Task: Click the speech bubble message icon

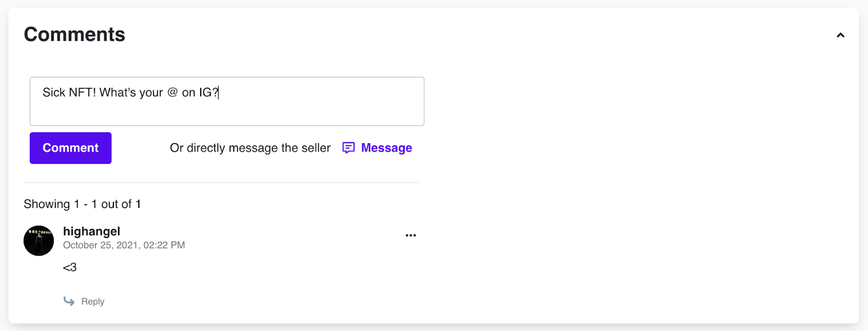Action: [x=348, y=148]
